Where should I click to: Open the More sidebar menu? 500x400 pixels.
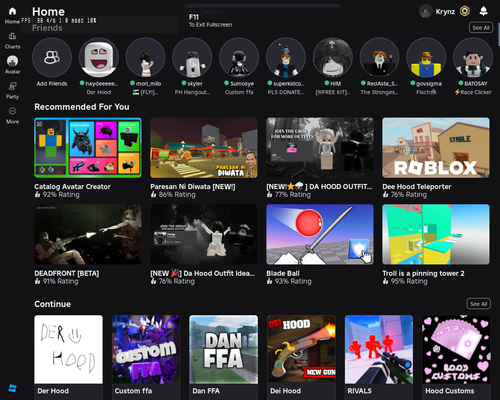[12, 111]
